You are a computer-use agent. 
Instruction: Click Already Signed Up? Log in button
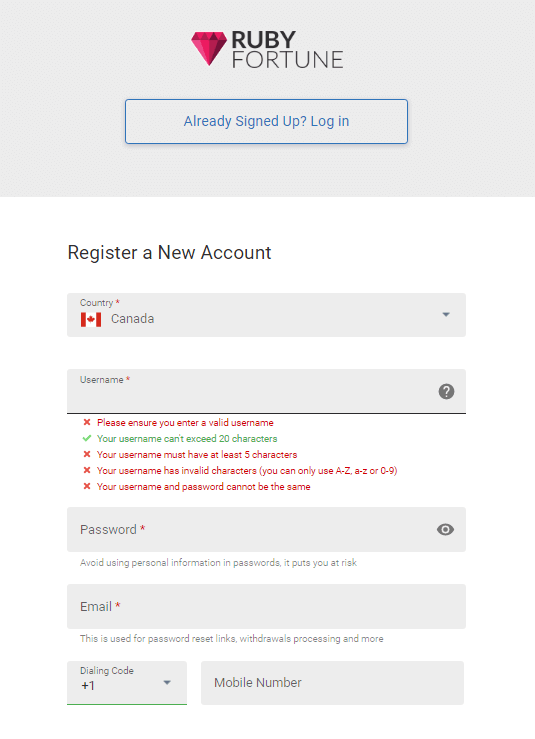point(266,121)
